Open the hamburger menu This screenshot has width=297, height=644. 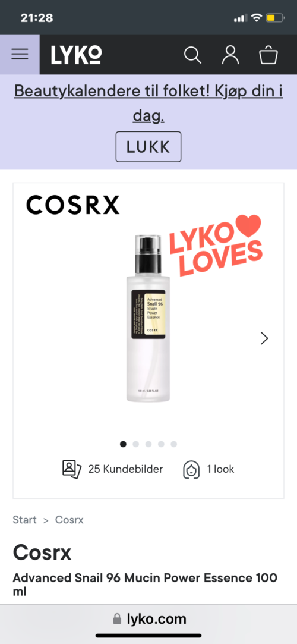[x=20, y=54]
